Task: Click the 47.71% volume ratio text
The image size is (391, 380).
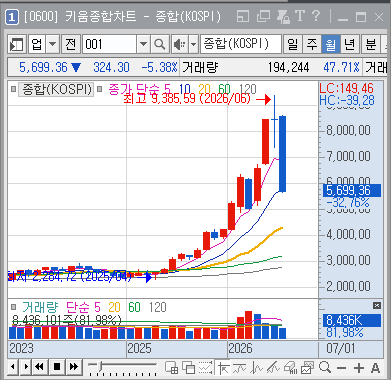Action: 342,67
